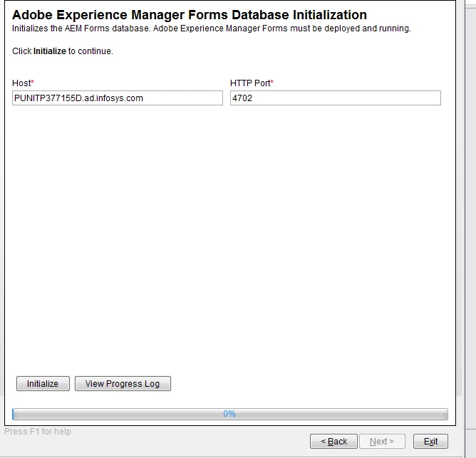Click the 'Initializes the AEM Forms database' description
This screenshot has width=476, height=458.
point(212,28)
